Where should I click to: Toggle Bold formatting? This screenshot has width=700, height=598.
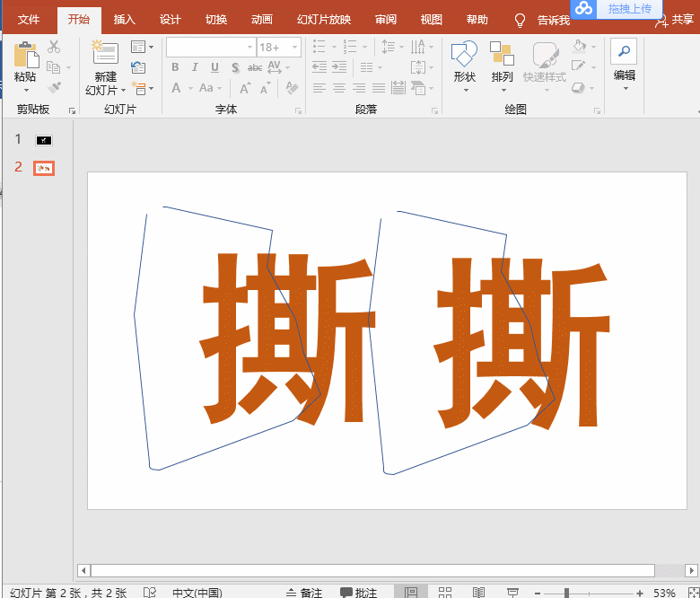point(175,67)
